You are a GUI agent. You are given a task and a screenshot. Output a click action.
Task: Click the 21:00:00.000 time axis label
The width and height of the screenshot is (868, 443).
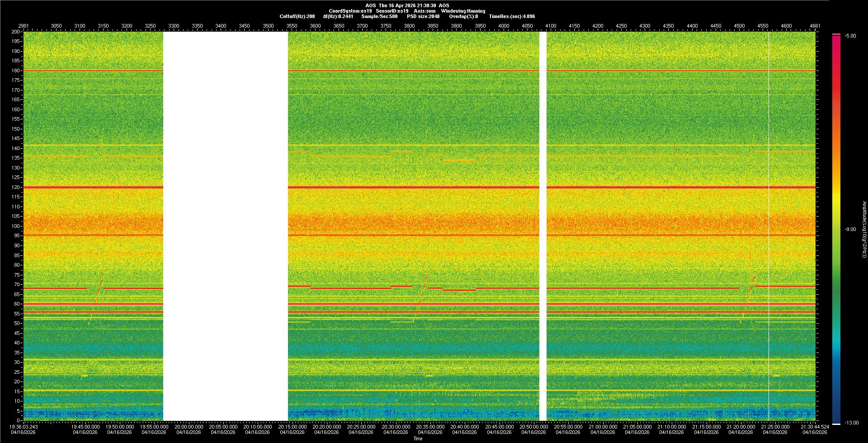point(602,427)
